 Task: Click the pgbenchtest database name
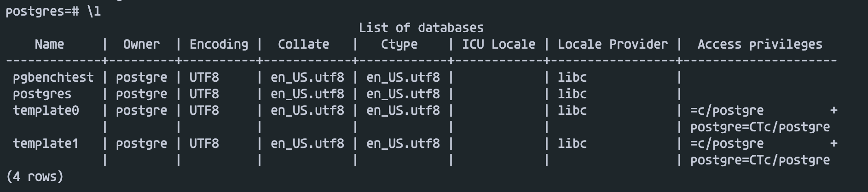tap(53, 78)
